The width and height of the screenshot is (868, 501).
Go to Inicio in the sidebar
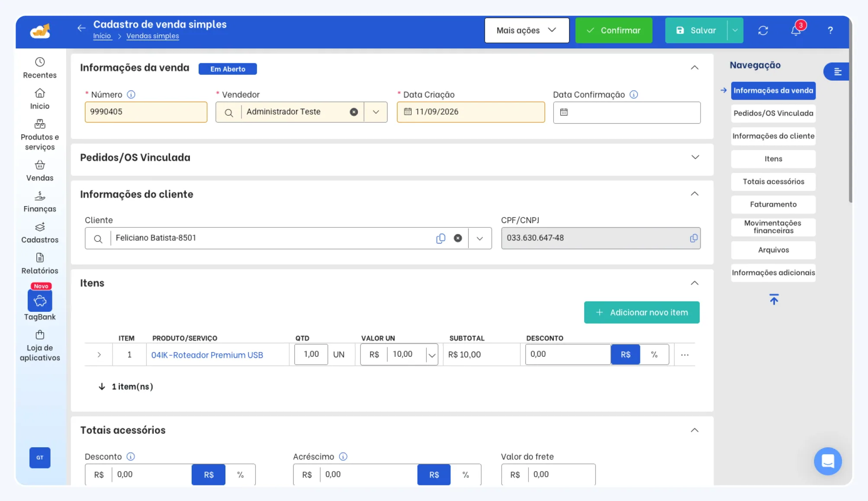pos(40,99)
